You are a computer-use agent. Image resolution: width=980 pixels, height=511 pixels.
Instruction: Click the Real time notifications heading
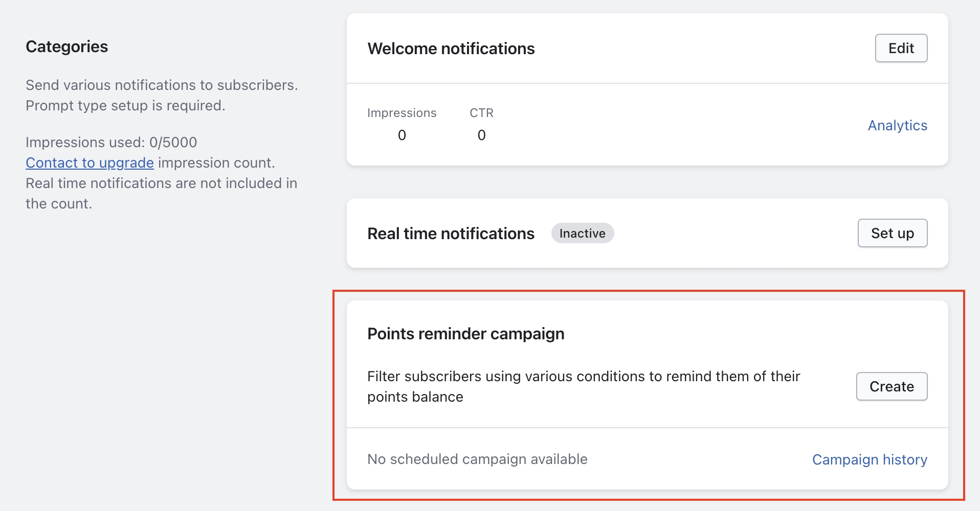[x=451, y=234]
